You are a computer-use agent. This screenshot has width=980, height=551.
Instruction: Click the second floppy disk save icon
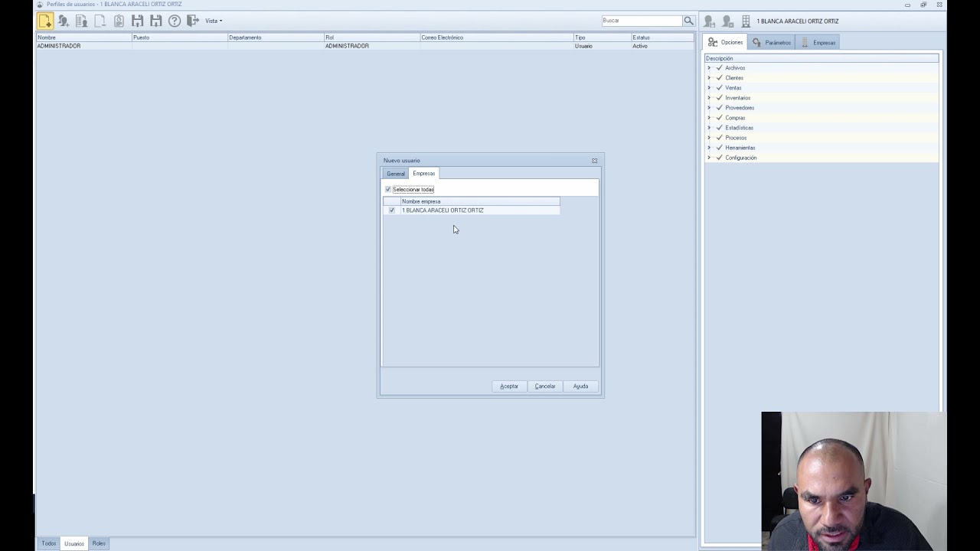click(x=155, y=21)
